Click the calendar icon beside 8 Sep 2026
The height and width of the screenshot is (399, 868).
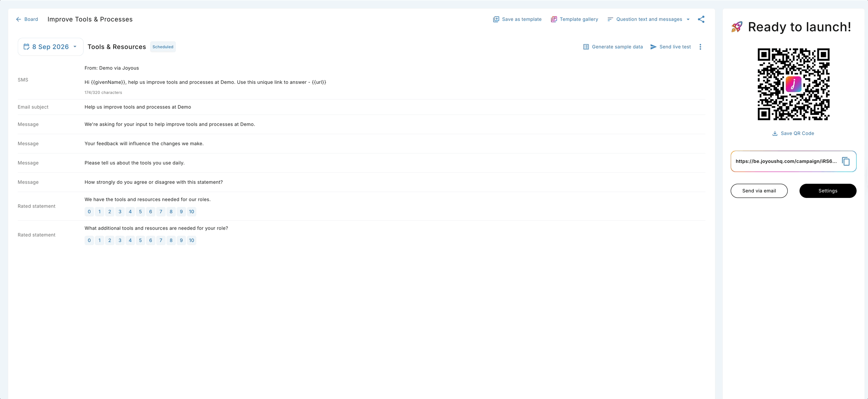26,47
